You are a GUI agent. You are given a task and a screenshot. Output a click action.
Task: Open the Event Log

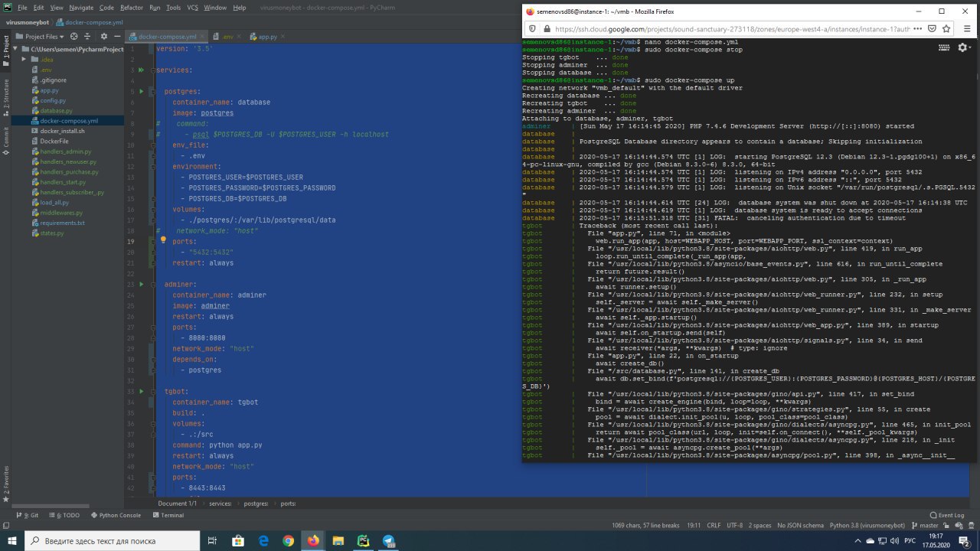946,515
